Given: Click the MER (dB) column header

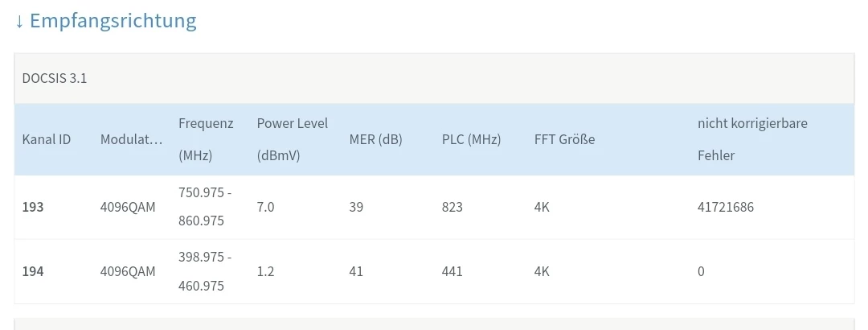Looking at the screenshot, I should click(376, 139).
